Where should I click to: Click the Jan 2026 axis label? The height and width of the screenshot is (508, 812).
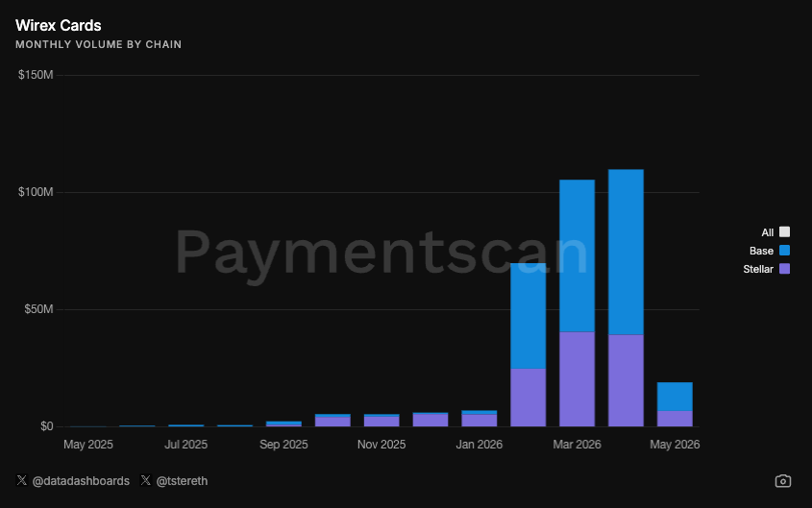[479, 445]
